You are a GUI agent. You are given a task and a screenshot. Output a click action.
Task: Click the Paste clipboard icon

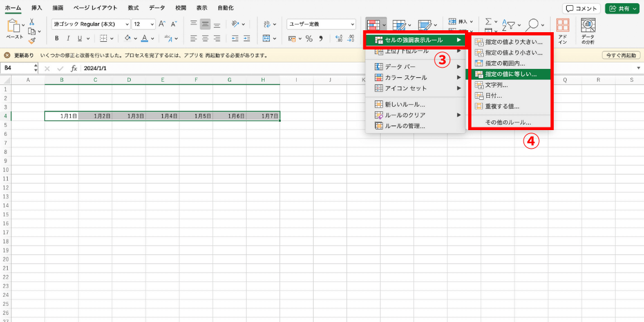(x=14, y=26)
